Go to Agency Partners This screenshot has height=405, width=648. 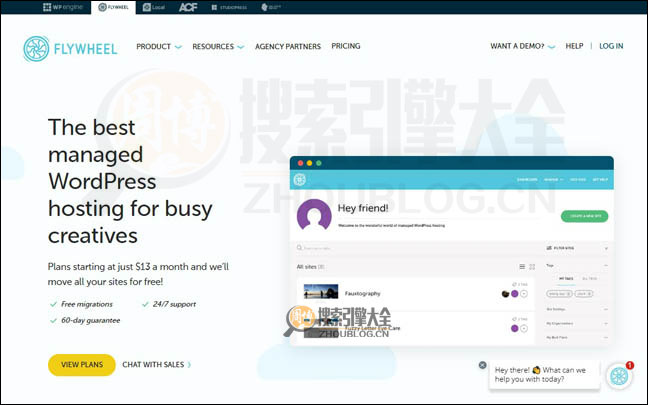(288, 46)
